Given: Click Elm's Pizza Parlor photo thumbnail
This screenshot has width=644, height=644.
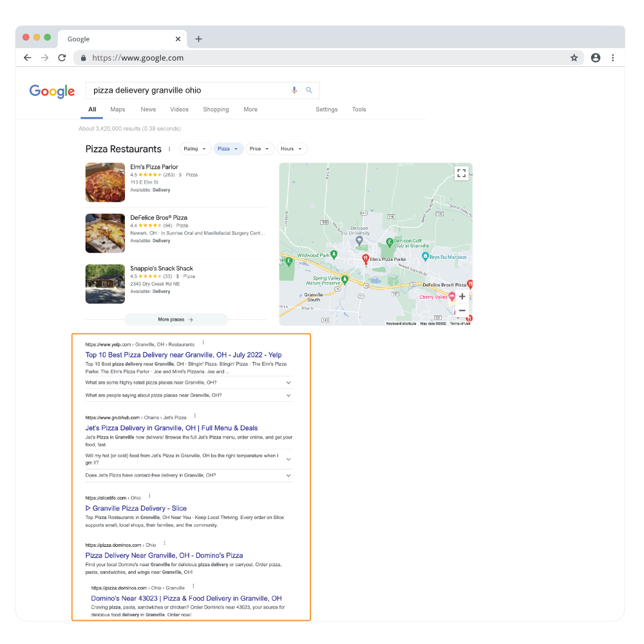Looking at the screenshot, I should pos(105,182).
